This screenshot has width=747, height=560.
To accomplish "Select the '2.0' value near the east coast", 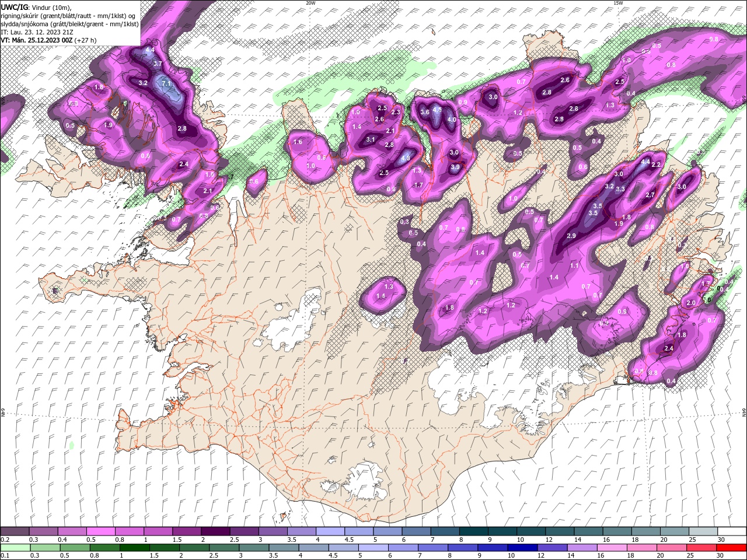I will [x=691, y=303].
